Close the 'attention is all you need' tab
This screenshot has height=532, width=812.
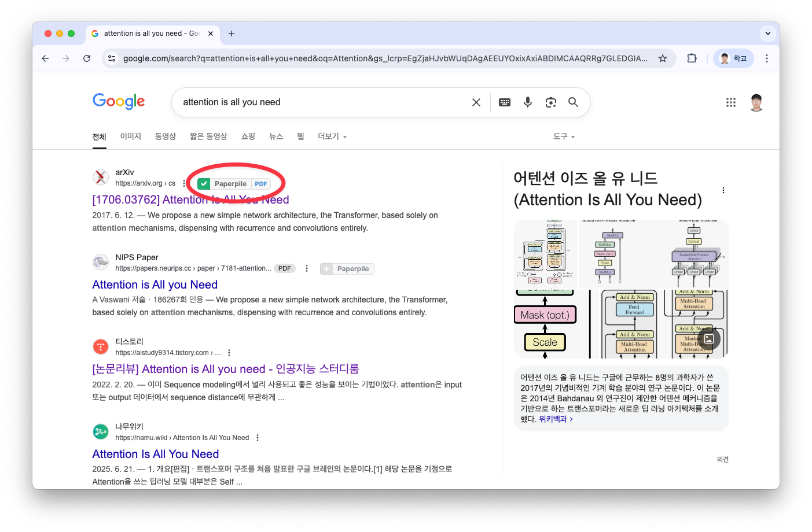click(x=211, y=34)
